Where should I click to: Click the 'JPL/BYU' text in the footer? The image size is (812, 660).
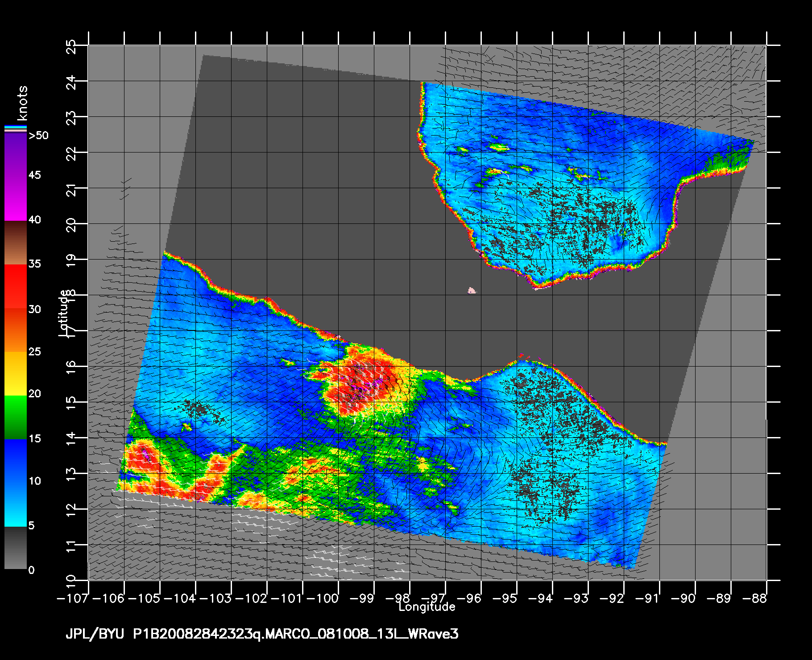point(95,634)
